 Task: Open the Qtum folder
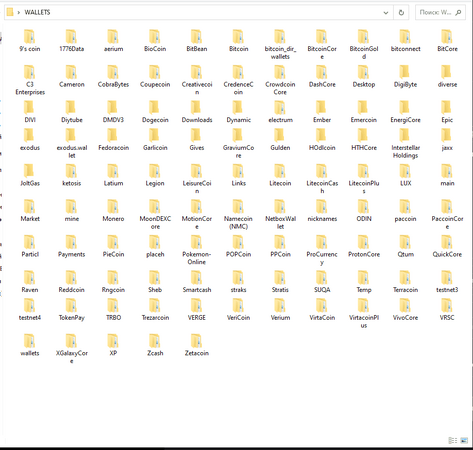pyautogui.click(x=405, y=246)
